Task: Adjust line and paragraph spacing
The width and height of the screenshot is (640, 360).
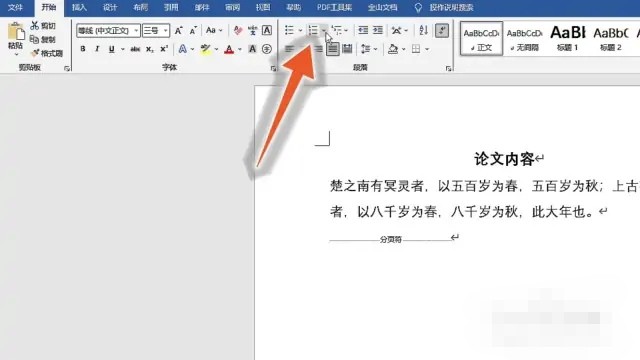Action: click(x=366, y=49)
